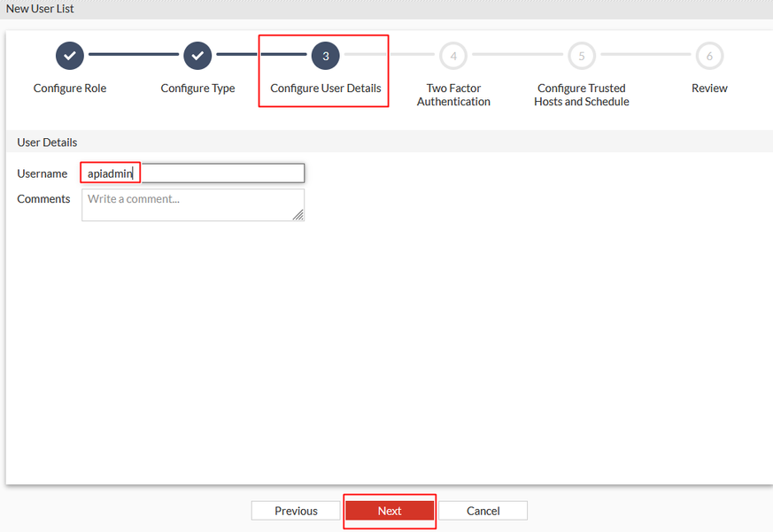Click the Configure Type step label
The width and height of the screenshot is (773, 532).
(x=197, y=89)
